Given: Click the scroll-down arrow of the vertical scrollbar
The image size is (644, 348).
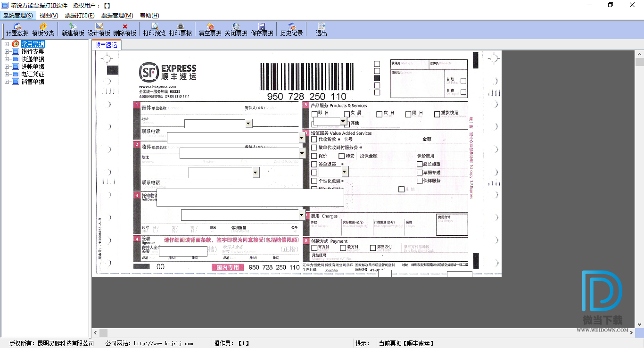Looking at the screenshot, I should point(640,324).
